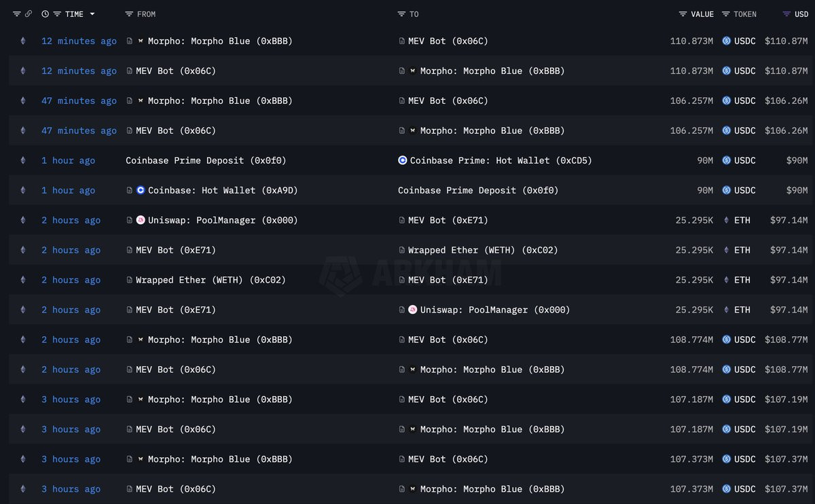
Task: Sort by the USD column header
Action: pos(801,14)
